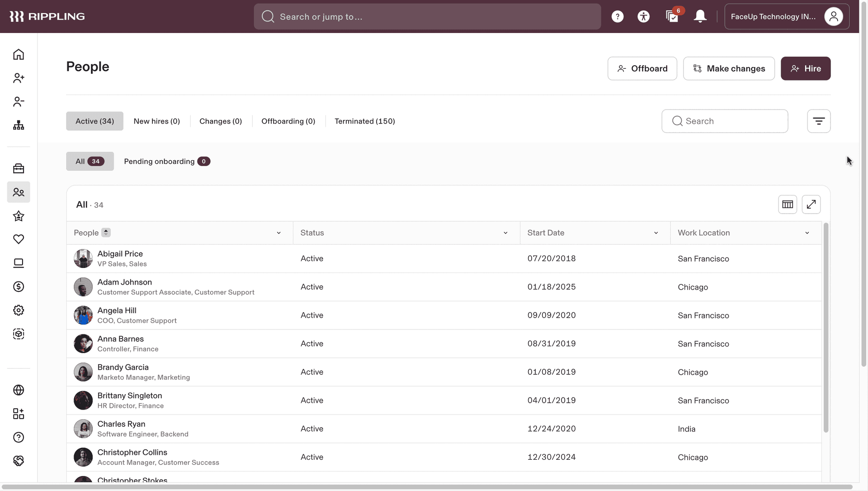Open Work Location column dropdown chevron
868x491 pixels.
tap(807, 233)
